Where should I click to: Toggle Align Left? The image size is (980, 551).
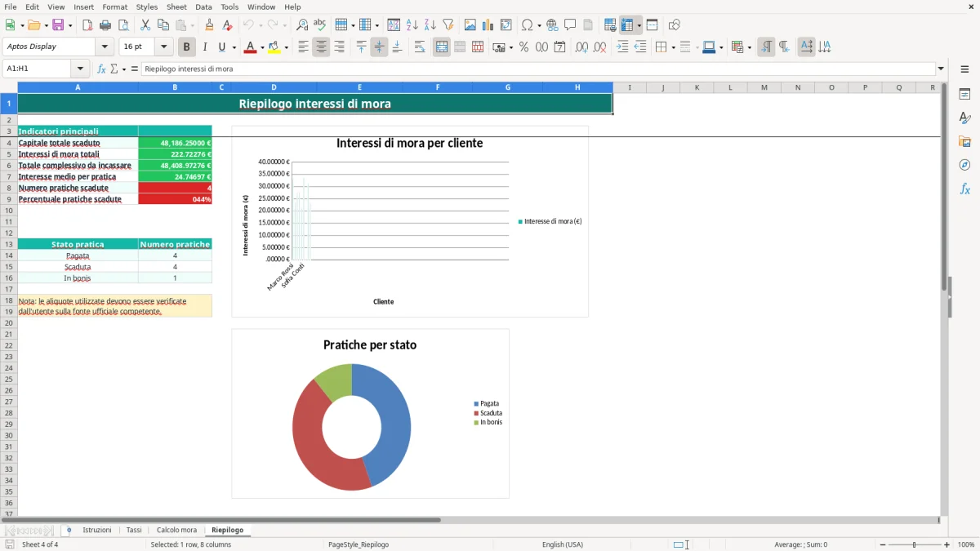point(303,47)
